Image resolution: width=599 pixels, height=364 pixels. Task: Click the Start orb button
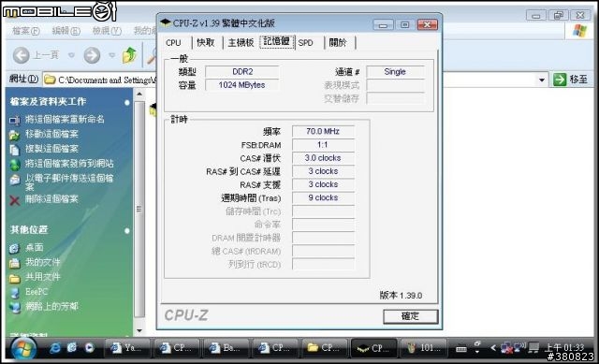point(23,348)
